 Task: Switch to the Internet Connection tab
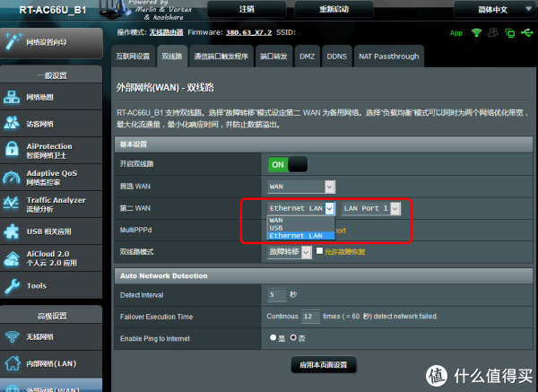[x=133, y=57]
